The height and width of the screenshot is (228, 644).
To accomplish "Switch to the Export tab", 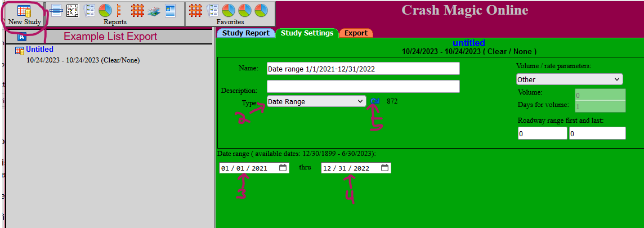I will 356,33.
